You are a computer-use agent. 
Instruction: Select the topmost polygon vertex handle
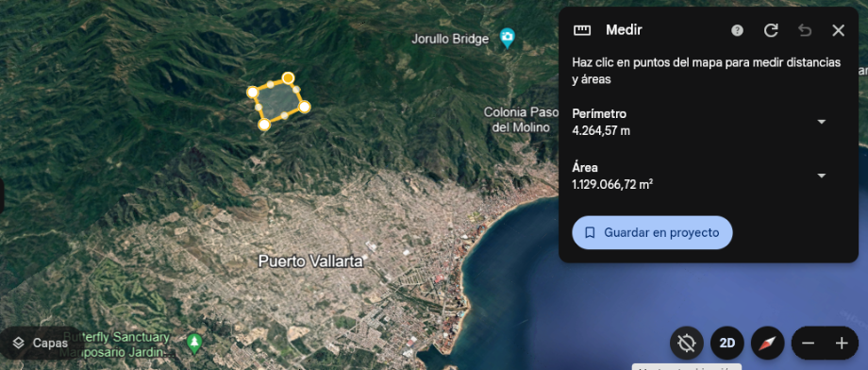(x=288, y=78)
